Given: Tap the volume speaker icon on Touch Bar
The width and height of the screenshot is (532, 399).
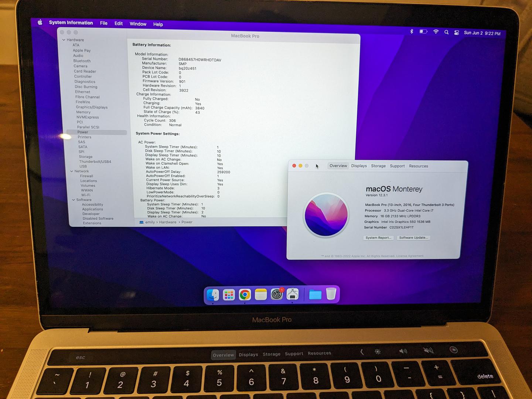Looking at the screenshot, I should click(x=403, y=351).
